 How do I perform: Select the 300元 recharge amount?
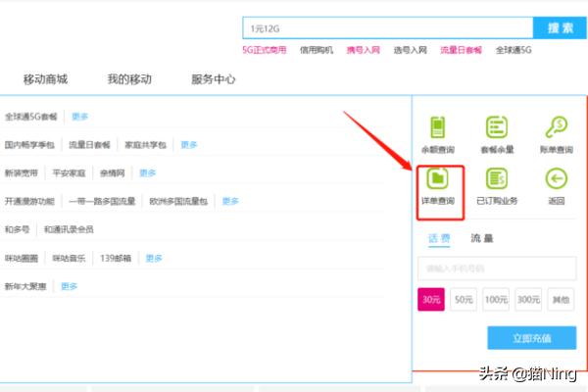point(528,299)
